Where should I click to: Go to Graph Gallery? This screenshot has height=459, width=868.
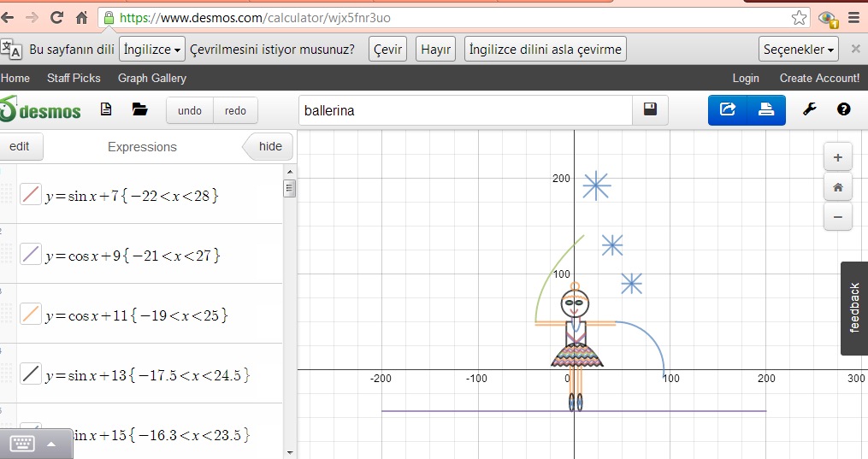click(152, 78)
